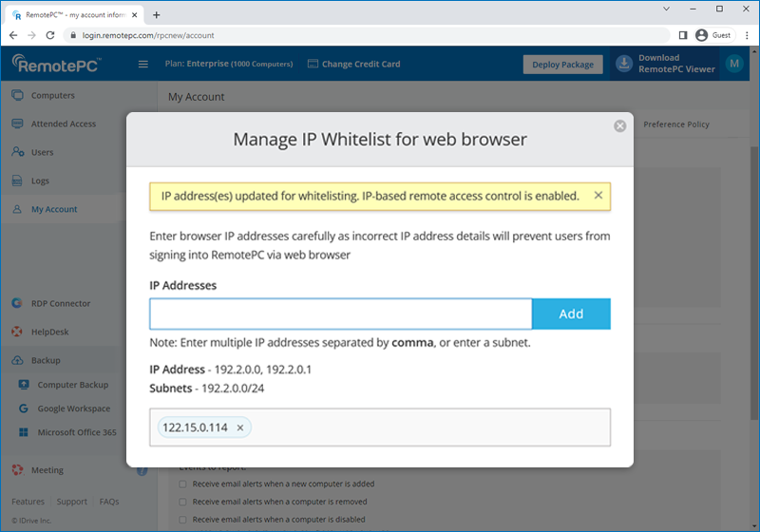Click the Meeting info icon
This screenshot has height=532, width=760.
click(x=142, y=470)
